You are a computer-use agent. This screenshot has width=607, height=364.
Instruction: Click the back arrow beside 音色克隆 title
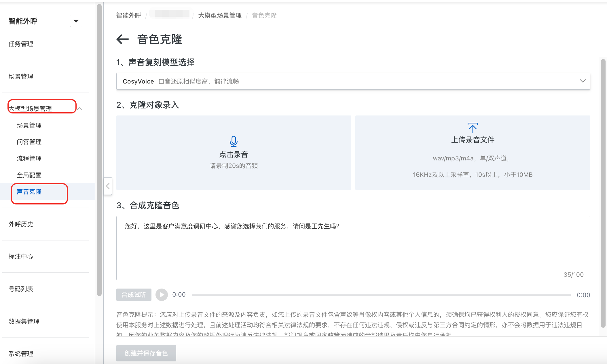pyautogui.click(x=122, y=39)
